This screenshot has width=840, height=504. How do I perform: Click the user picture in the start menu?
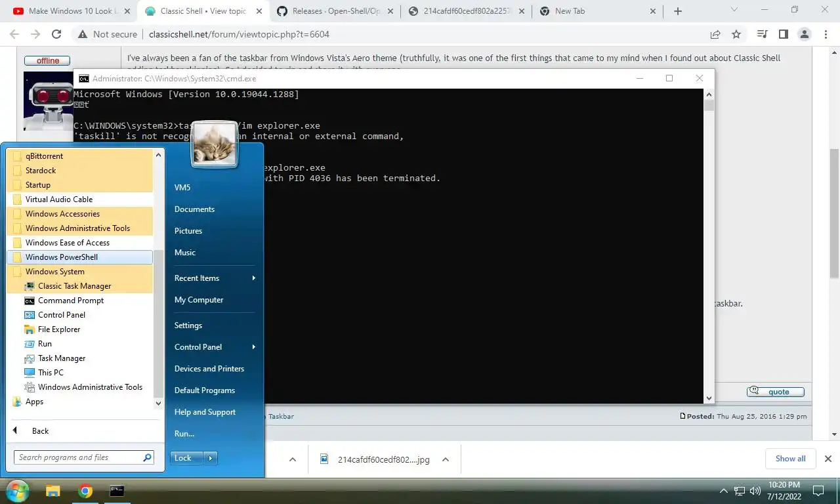click(215, 143)
